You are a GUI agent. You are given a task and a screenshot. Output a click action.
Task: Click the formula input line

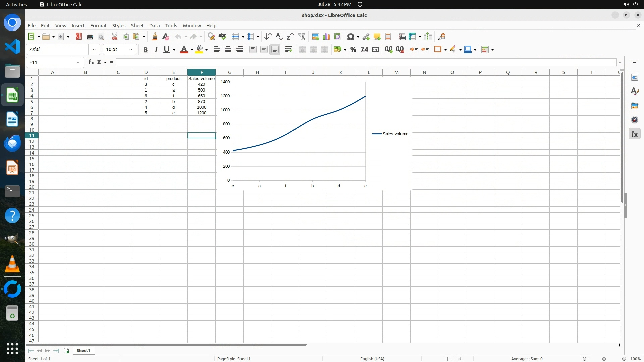pyautogui.click(x=366, y=62)
